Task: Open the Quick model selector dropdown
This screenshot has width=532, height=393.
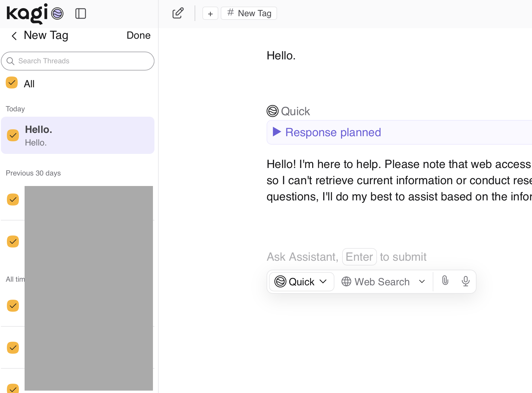Action: click(x=301, y=281)
